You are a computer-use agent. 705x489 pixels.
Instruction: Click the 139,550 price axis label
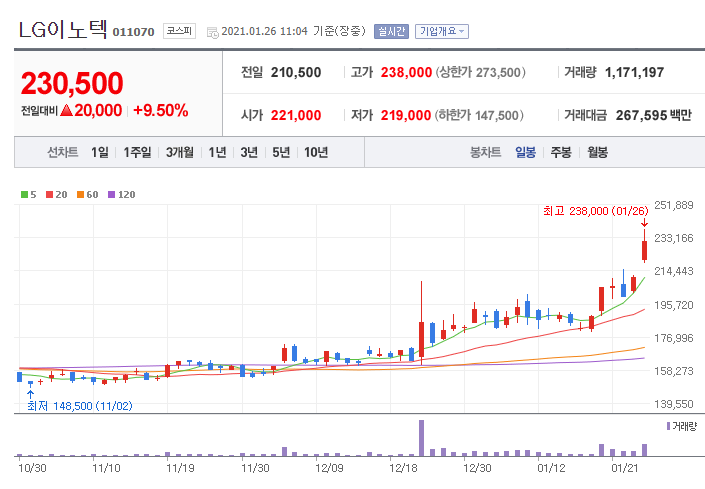[674, 404]
